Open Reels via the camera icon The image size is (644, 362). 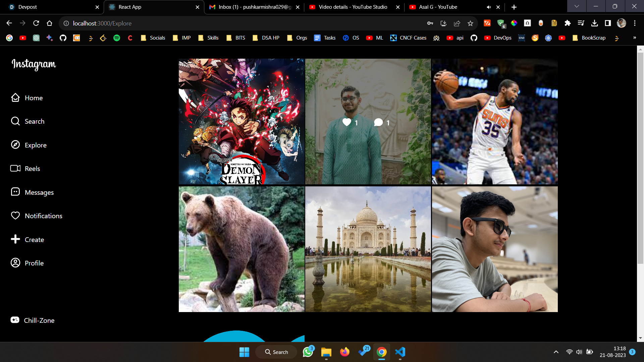15,168
